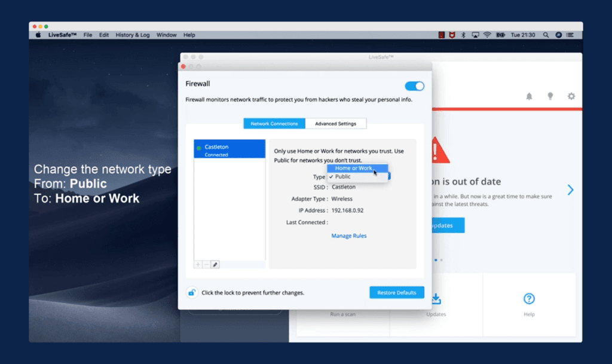
Task: Select the Network Connections tab
Action: coord(274,124)
